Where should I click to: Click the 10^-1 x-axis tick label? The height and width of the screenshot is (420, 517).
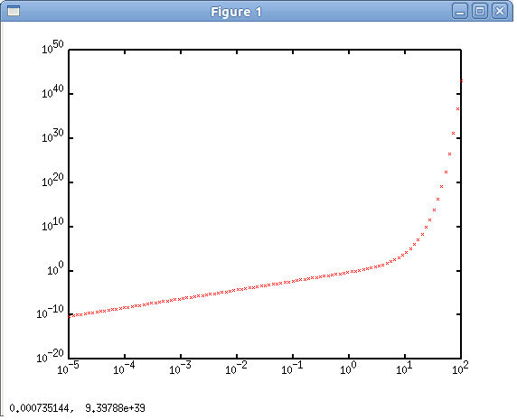292,368
